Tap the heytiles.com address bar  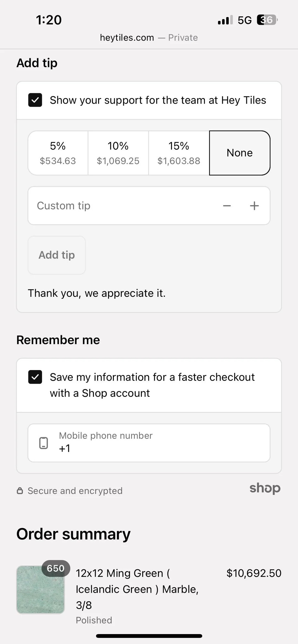click(149, 37)
